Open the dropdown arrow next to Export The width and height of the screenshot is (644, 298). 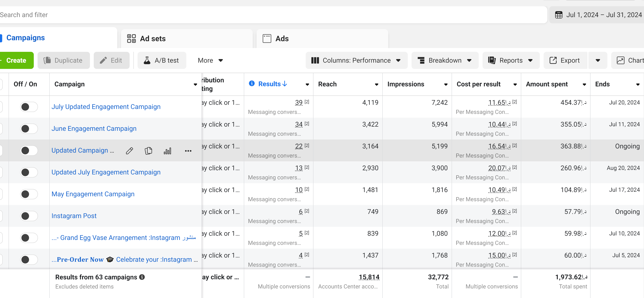598,61
